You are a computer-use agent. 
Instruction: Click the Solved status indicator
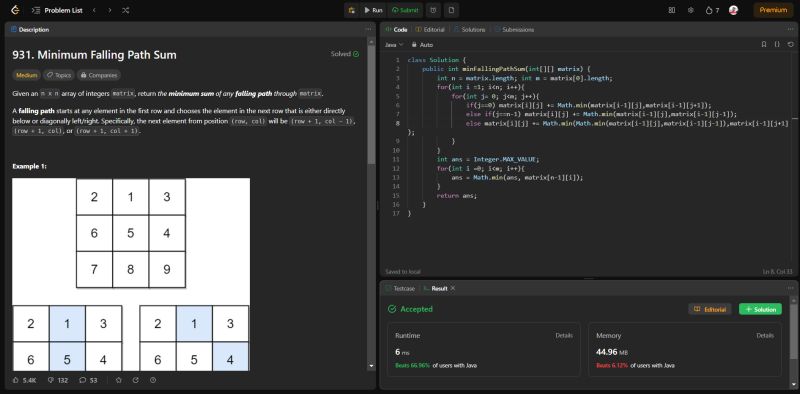point(344,54)
